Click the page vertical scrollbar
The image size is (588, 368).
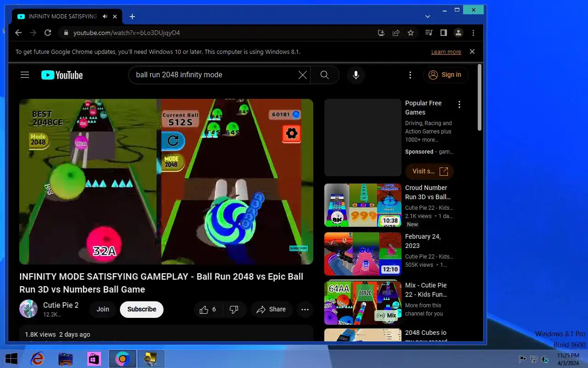point(480,98)
